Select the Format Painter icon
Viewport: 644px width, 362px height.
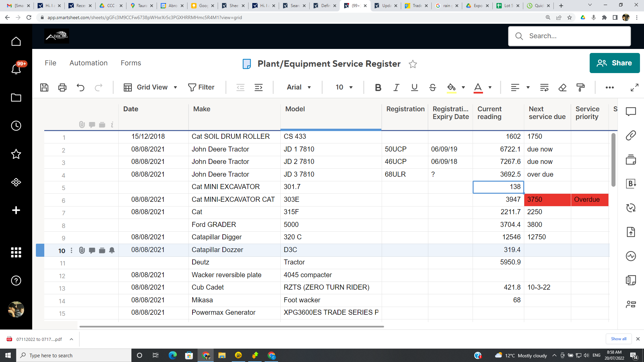(581, 87)
